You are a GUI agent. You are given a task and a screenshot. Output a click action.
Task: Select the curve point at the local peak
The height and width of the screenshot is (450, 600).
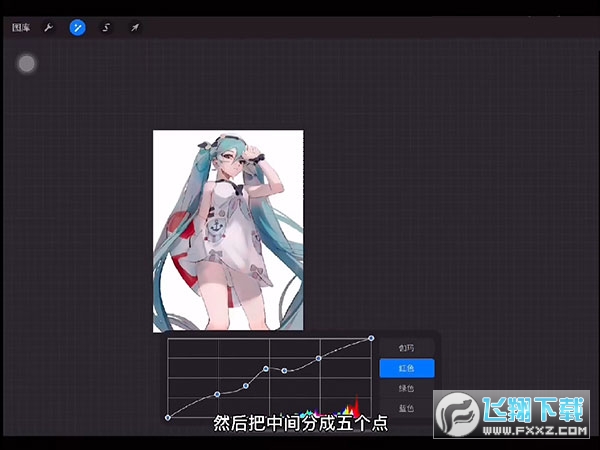click(266, 368)
